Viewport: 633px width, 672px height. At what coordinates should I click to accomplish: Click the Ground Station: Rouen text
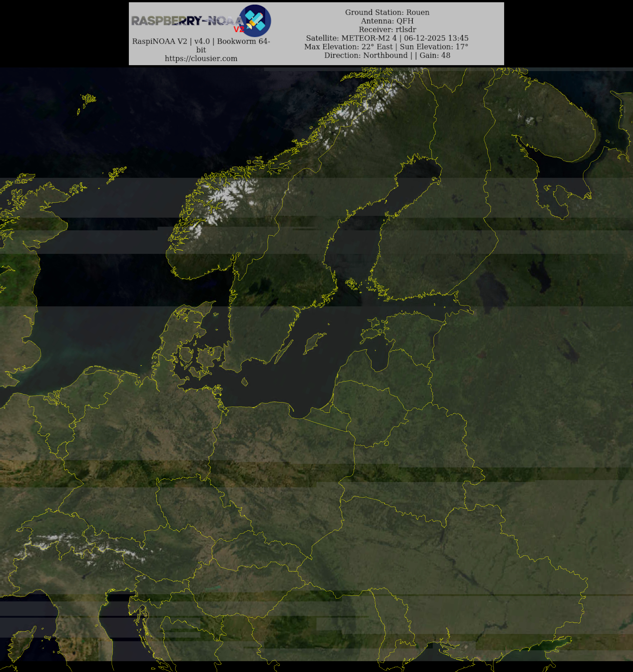(387, 12)
